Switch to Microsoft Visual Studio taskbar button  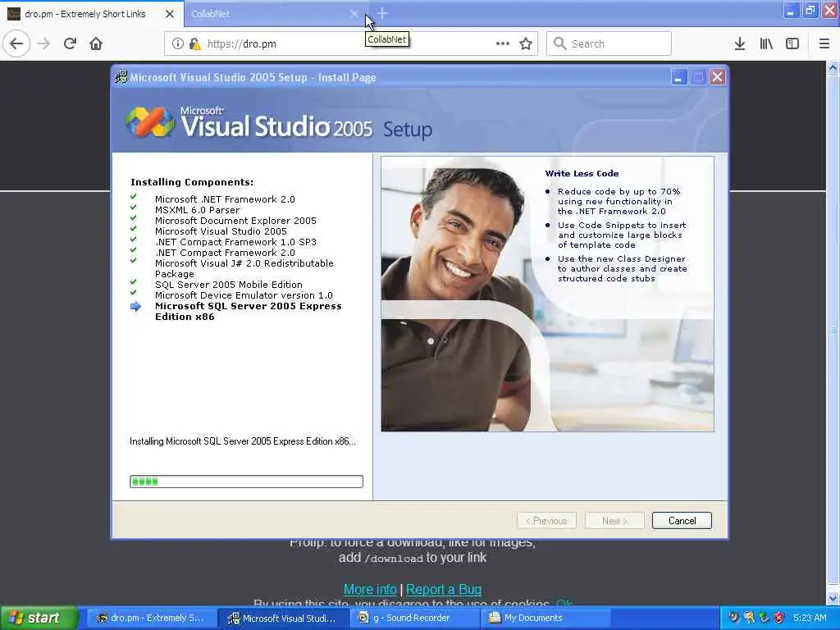pyautogui.click(x=283, y=619)
